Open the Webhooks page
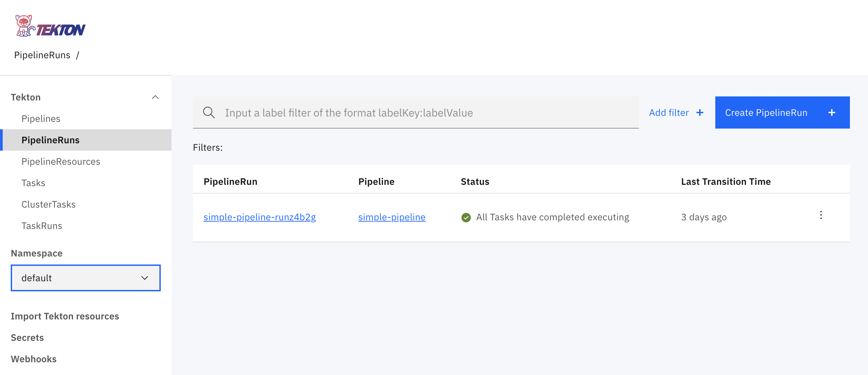868x375 pixels. [34, 359]
